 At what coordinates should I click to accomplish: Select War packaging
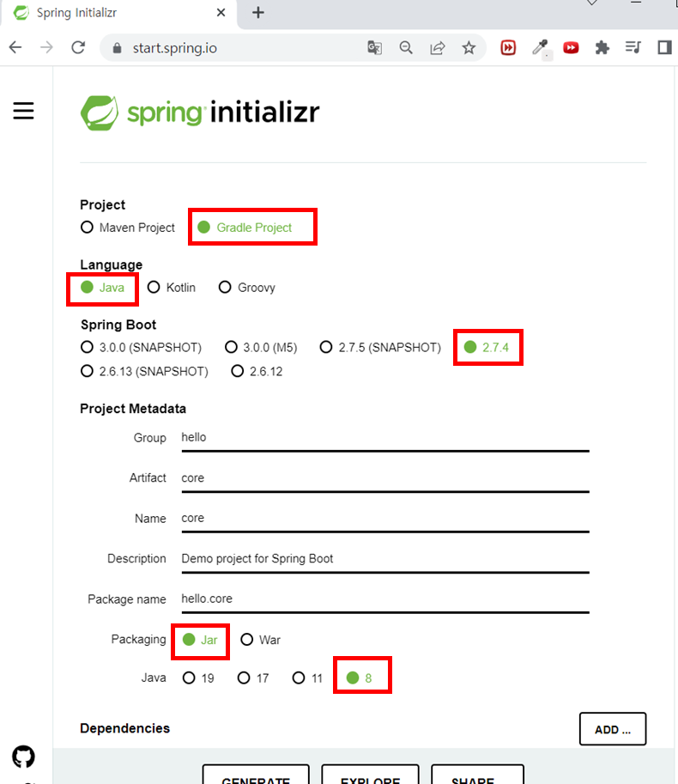260,640
